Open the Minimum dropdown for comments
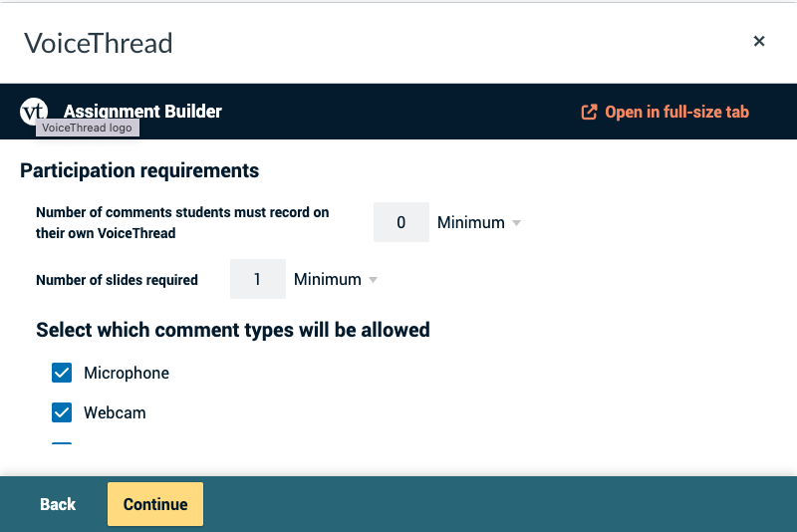797x532 pixels. pos(479,222)
